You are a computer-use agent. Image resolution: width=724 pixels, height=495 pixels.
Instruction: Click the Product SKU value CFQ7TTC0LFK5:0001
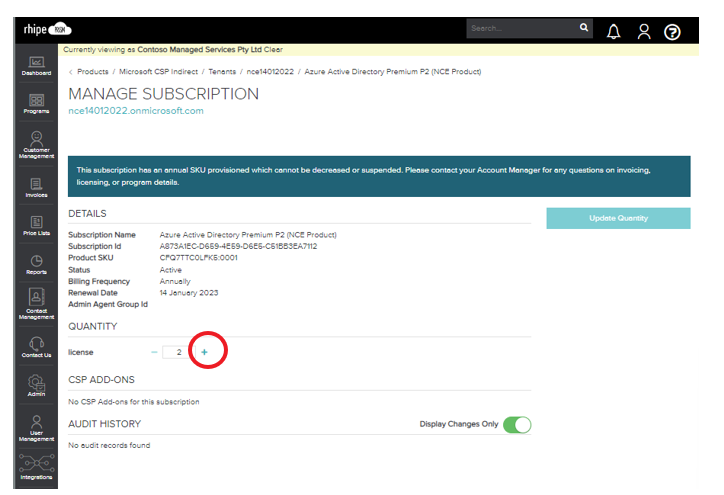tap(199, 258)
